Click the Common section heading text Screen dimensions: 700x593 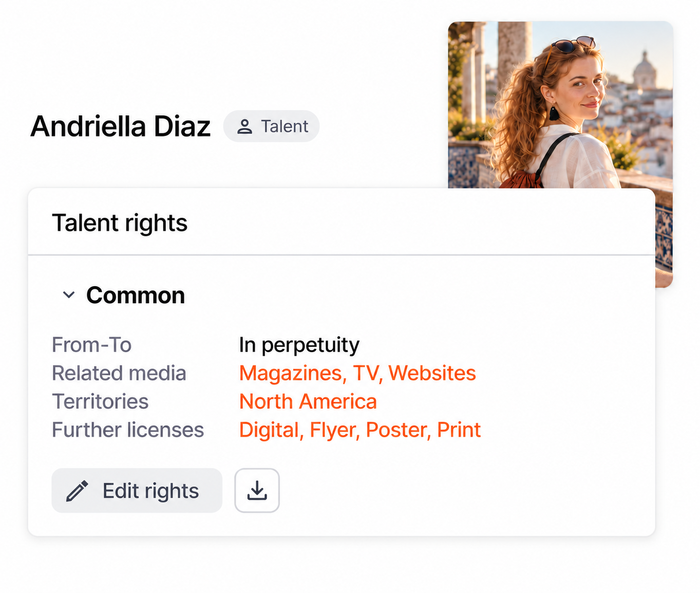pos(136,295)
